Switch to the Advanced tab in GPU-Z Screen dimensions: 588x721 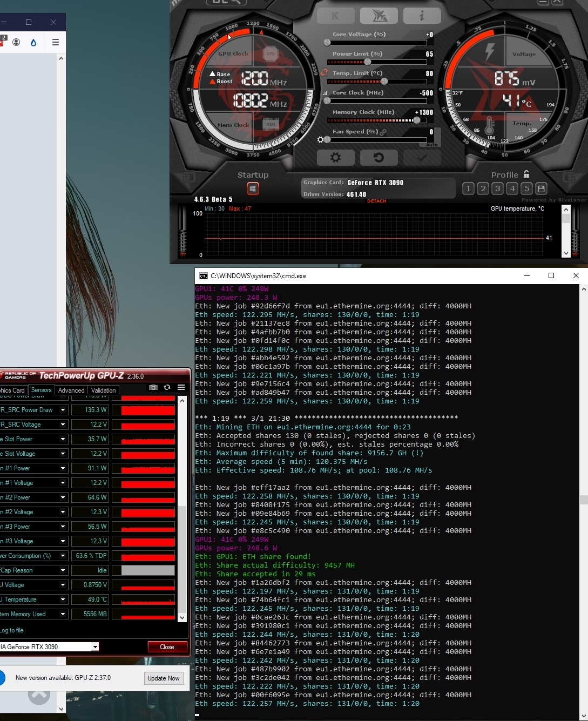tap(71, 390)
